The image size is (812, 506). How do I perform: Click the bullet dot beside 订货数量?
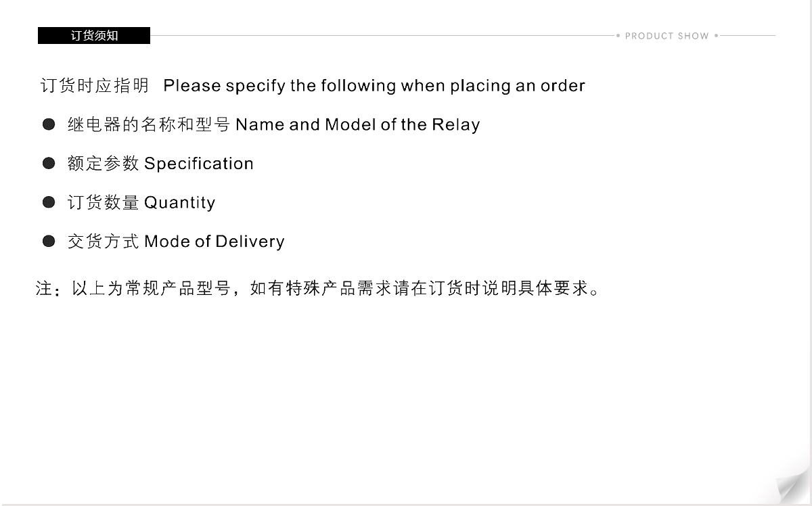click(x=49, y=202)
